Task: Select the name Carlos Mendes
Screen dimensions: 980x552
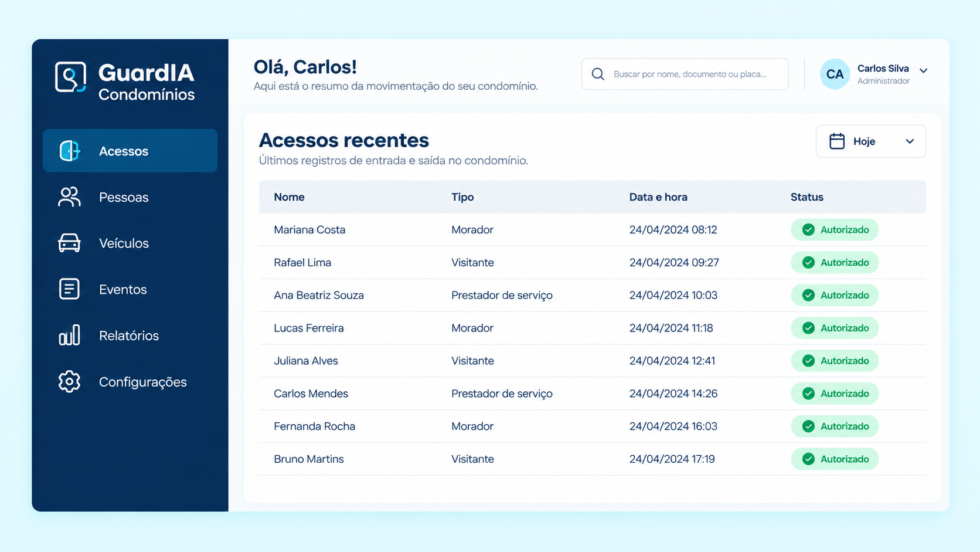Action: pos(311,394)
